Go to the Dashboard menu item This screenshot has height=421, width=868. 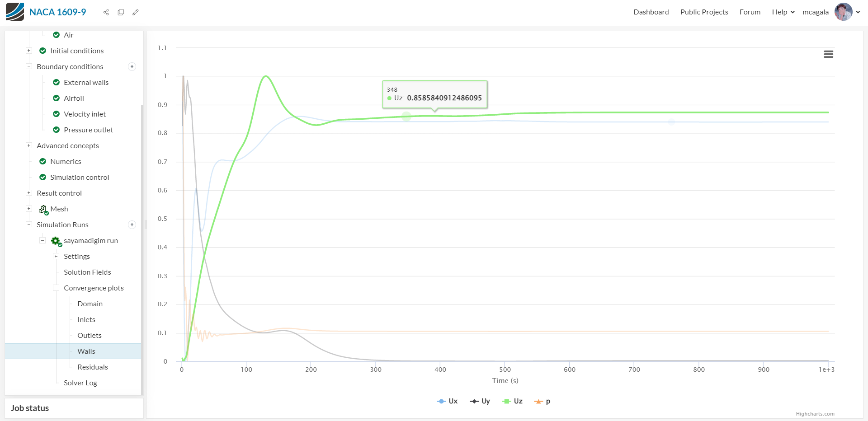[x=651, y=12]
